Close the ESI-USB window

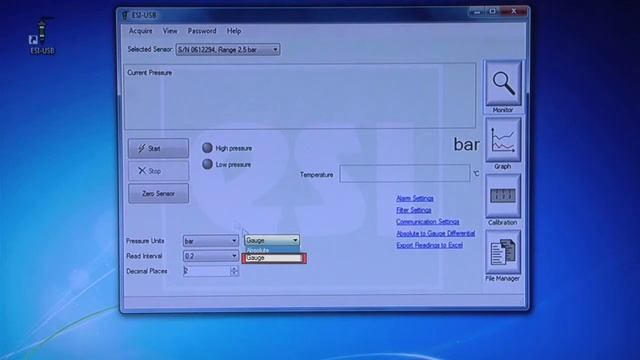tap(514, 12)
